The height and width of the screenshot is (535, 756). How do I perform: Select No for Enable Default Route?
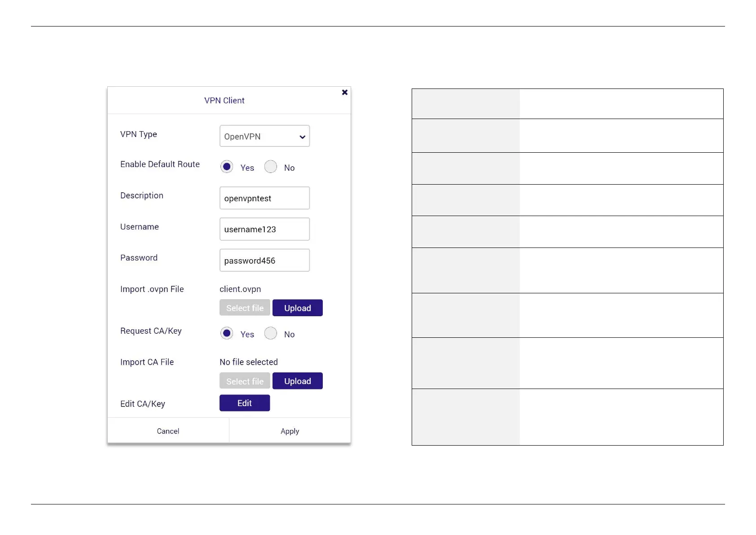tap(271, 167)
